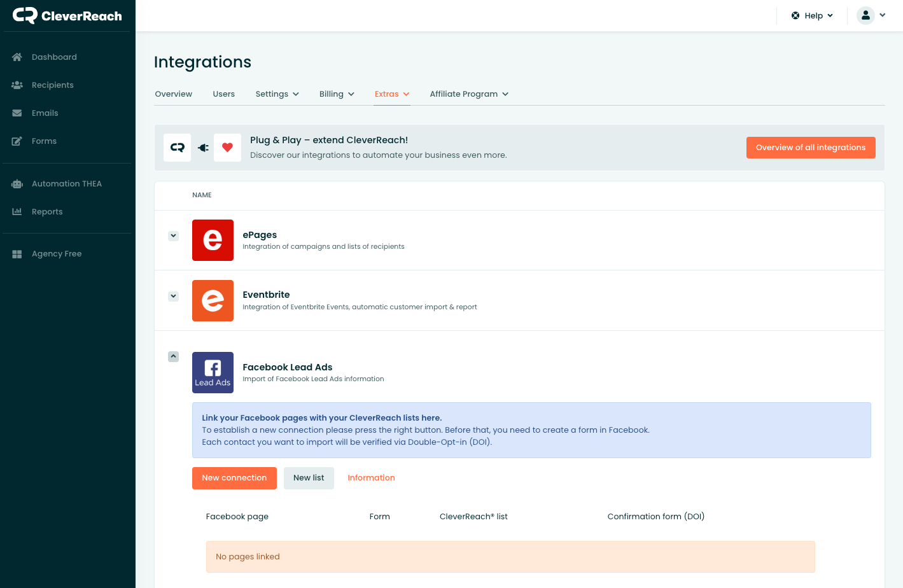Click the Facebook Lead Ads title
Screen dimensions: 903x588
click(x=288, y=367)
